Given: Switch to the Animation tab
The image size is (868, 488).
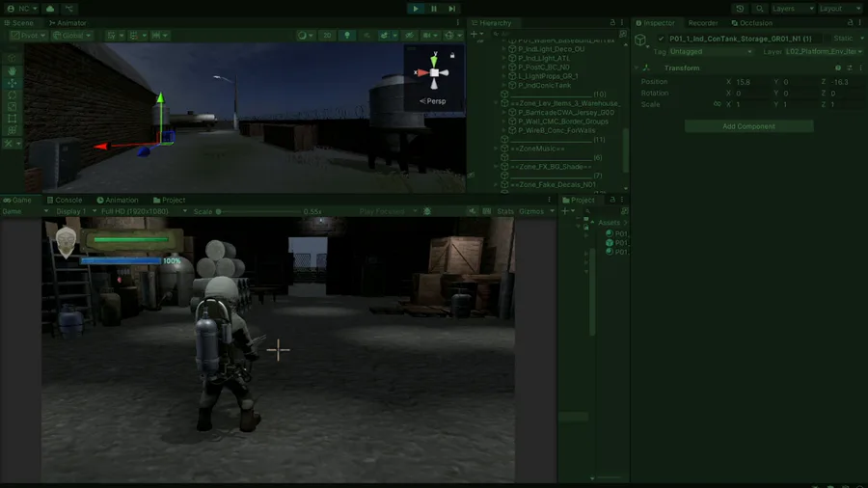Looking at the screenshot, I should pyautogui.click(x=118, y=200).
